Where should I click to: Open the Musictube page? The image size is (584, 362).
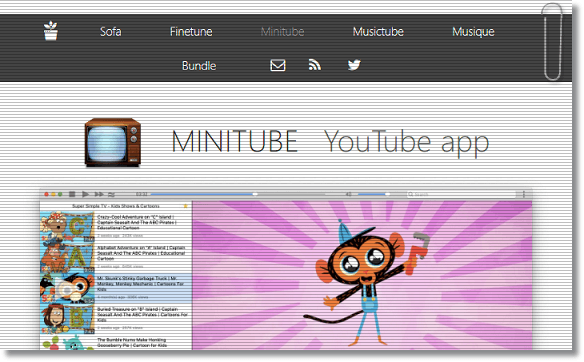pyautogui.click(x=378, y=32)
